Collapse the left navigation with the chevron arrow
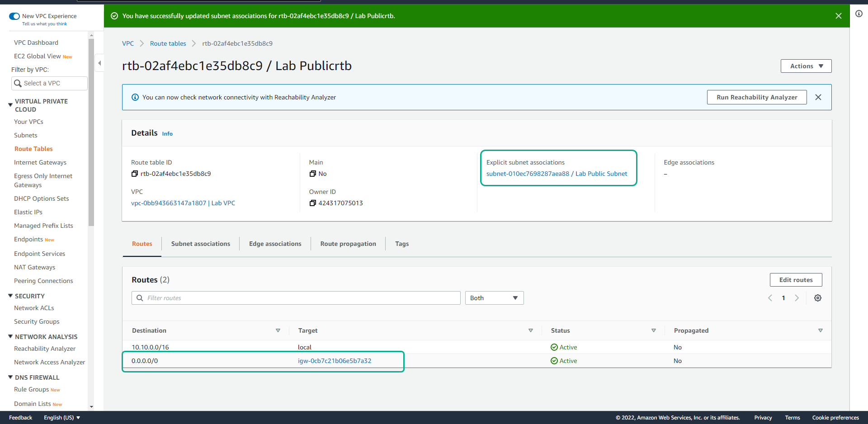 (99, 62)
